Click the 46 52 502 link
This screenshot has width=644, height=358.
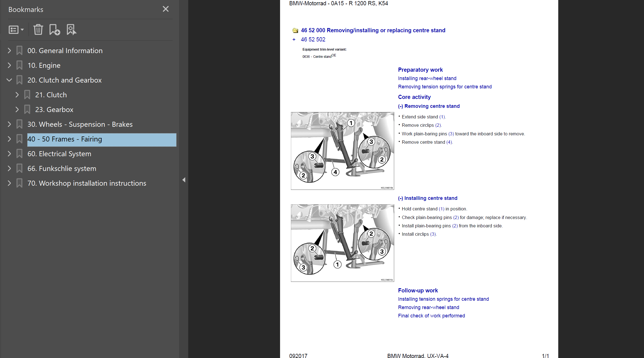(313, 39)
